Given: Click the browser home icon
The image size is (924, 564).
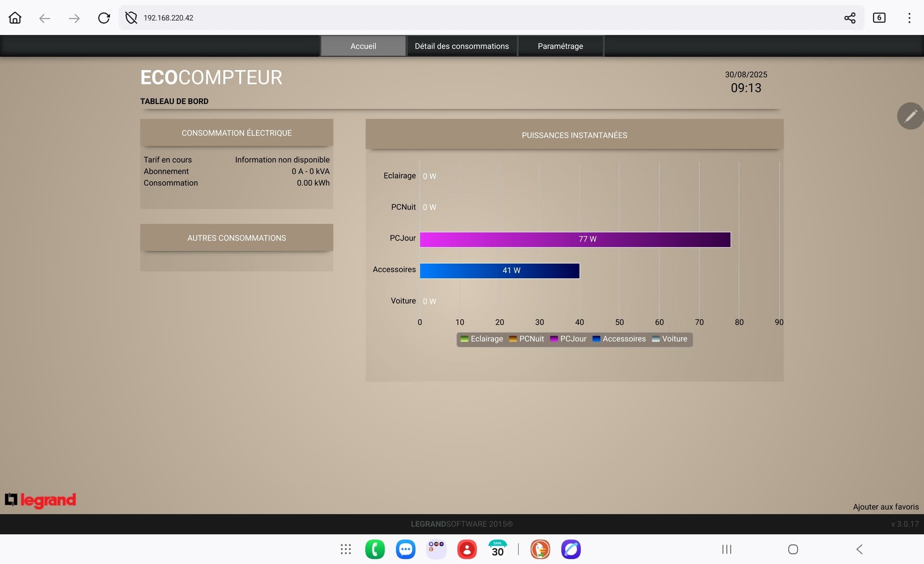Looking at the screenshot, I should click(x=15, y=18).
